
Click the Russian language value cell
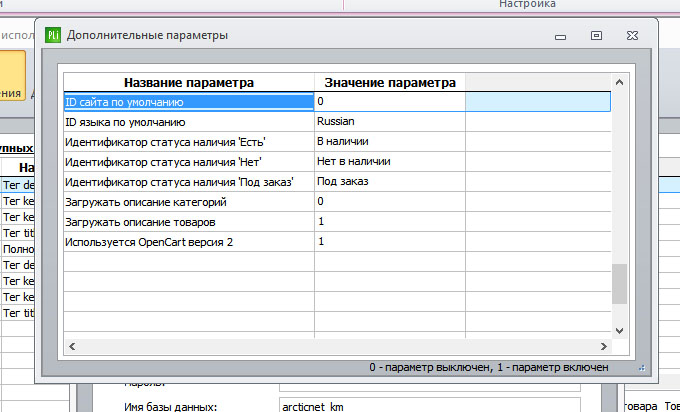[390, 122]
